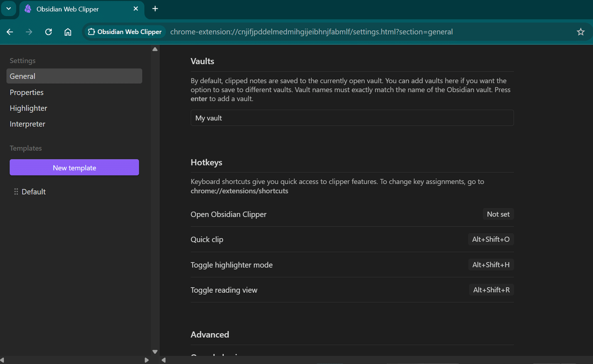This screenshot has width=593, height=364.
Task: Click the Advanced section heading
Action: click(210, 335)
